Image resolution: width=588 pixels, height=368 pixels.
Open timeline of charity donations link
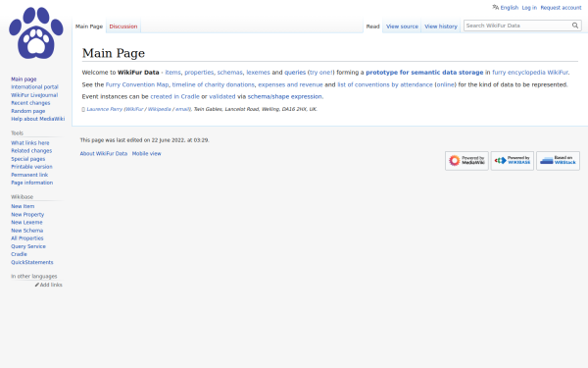tap(213, 84)
